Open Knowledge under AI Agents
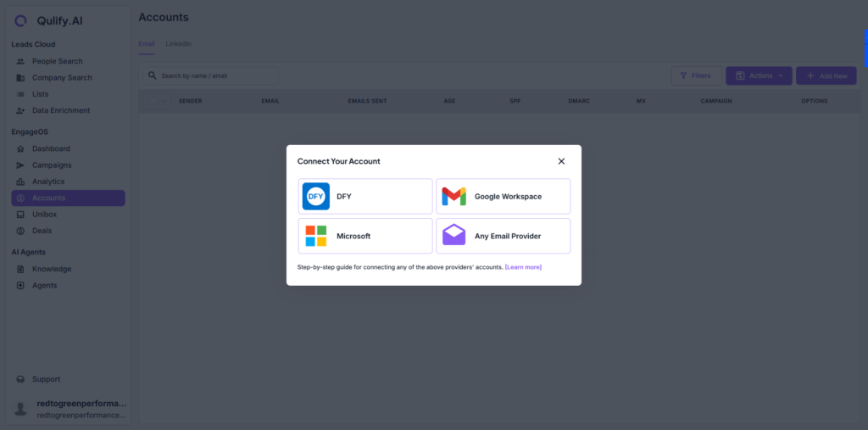The width and height of the screenshot is (868, 430). point(68,269)
